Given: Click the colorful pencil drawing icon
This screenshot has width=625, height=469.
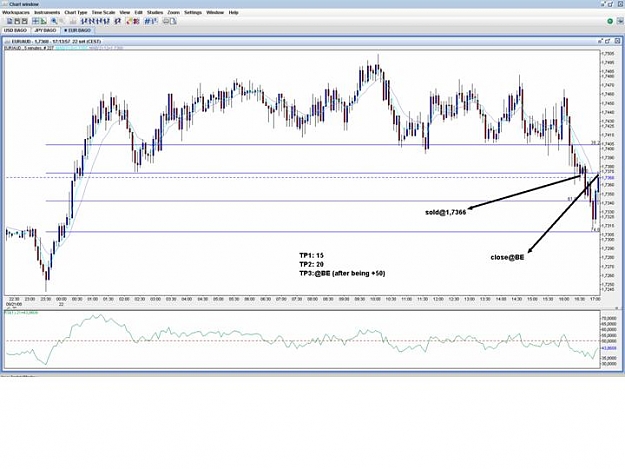Looking at the screenshot, I should click(x=129, y=21).
